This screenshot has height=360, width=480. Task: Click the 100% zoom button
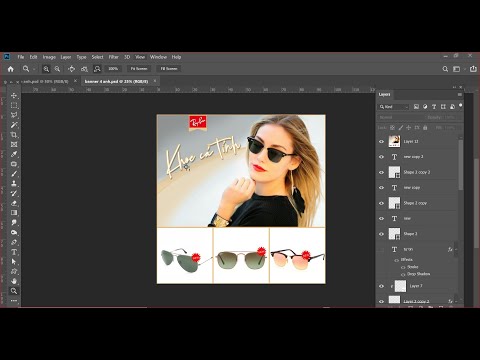coord(113,69)
